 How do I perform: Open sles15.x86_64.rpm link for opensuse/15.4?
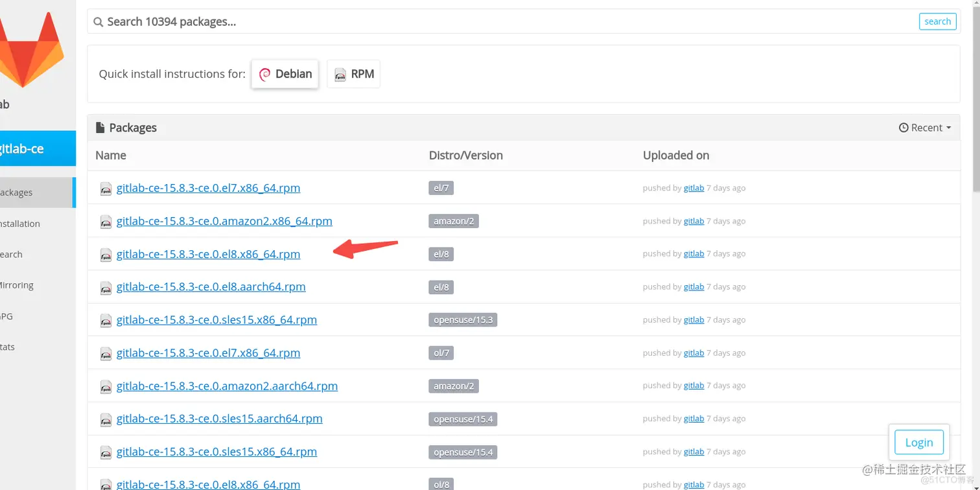coord(216,452)
